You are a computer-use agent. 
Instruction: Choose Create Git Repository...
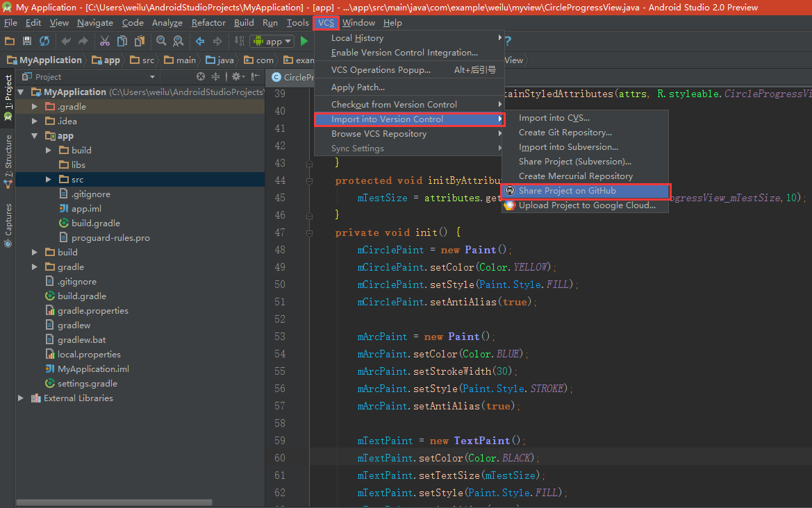coord(586,133)
